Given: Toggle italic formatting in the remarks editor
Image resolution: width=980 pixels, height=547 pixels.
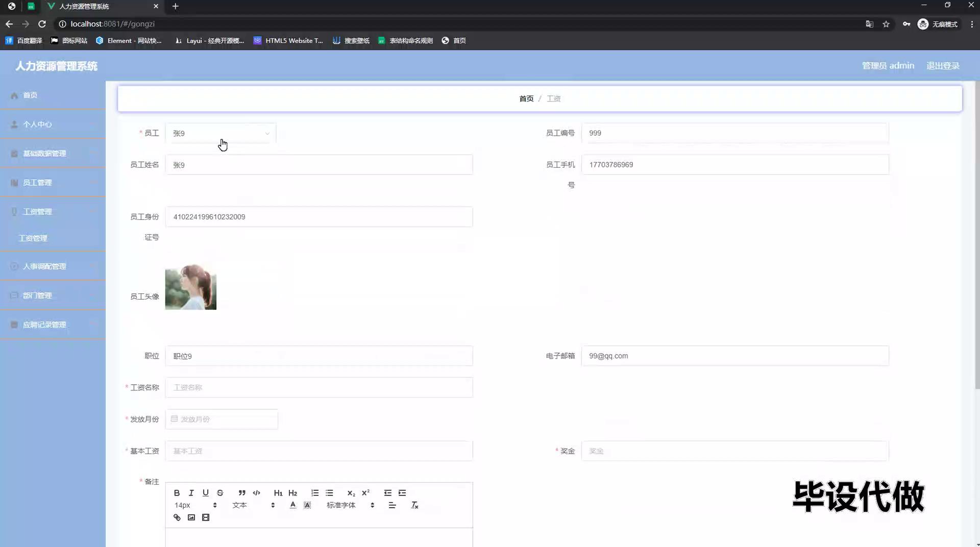Looking at the screenshot, I should coord(191,493).
